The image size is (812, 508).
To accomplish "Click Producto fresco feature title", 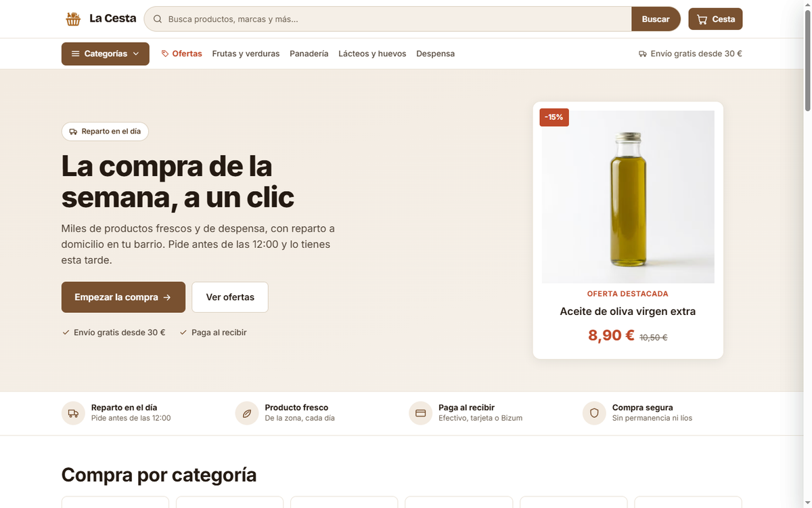I will pos(296,408).
